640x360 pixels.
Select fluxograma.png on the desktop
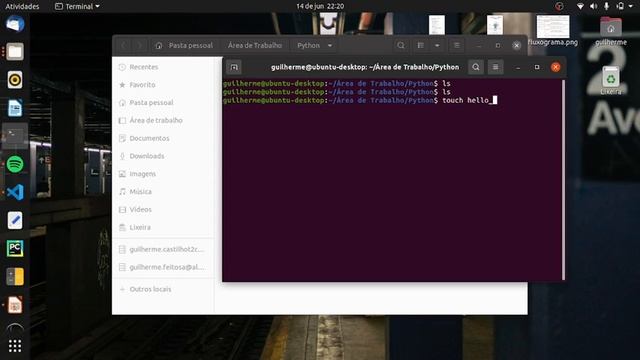[553, 31]
